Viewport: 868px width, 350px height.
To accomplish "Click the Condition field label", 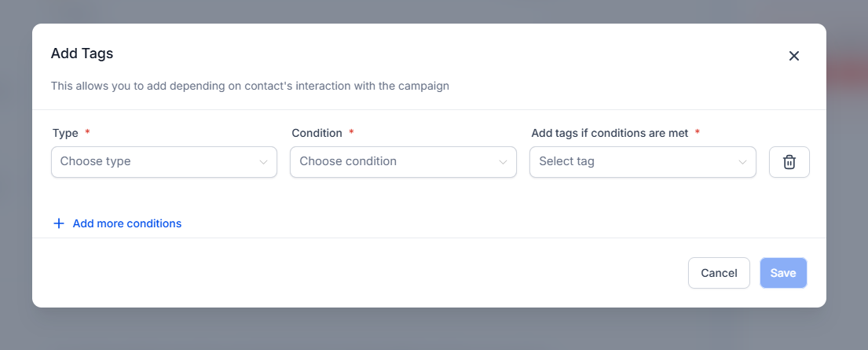I will [317, 133].
